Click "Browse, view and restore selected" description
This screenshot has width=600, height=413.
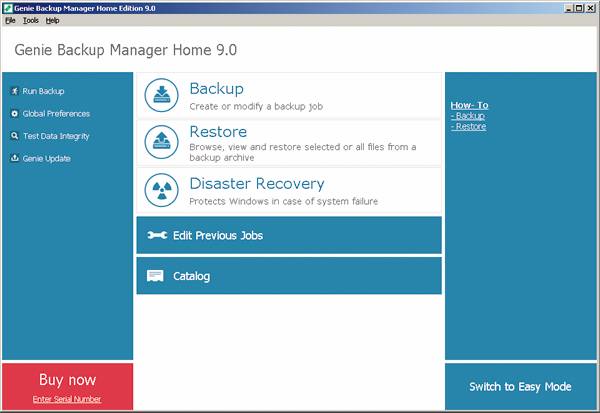click(x=303, y=152)
